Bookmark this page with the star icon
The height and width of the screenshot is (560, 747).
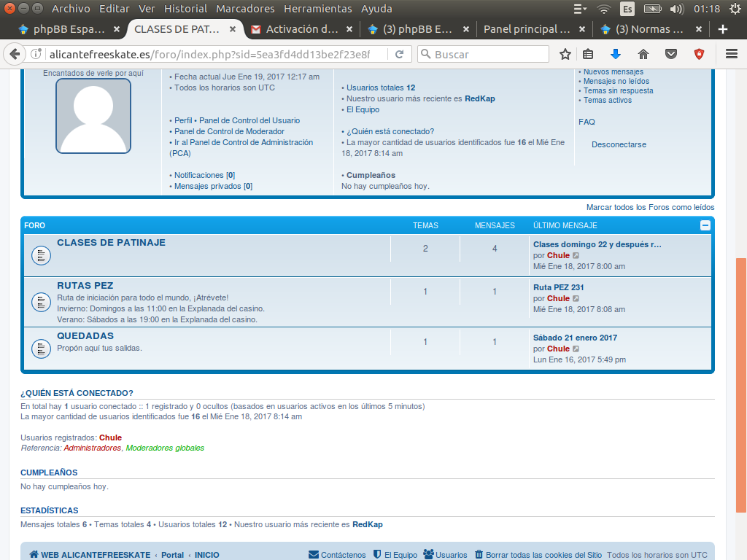click(565, 55)
